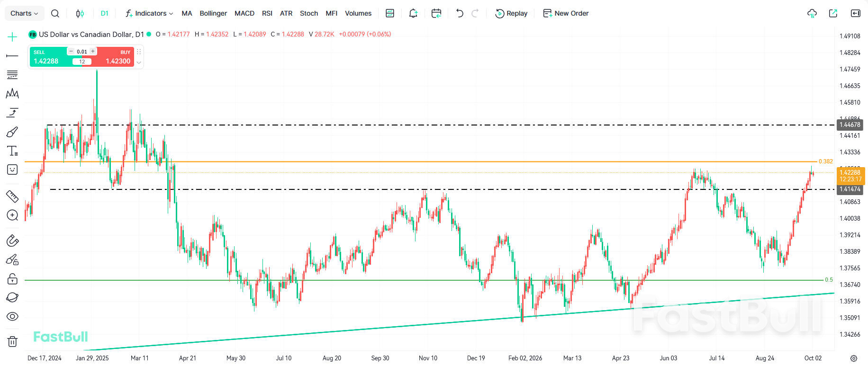This screenshot has height=366, width=868.
Task: Toggle stay-in-drawing-mode pencil lock
Action: point(12,259)
